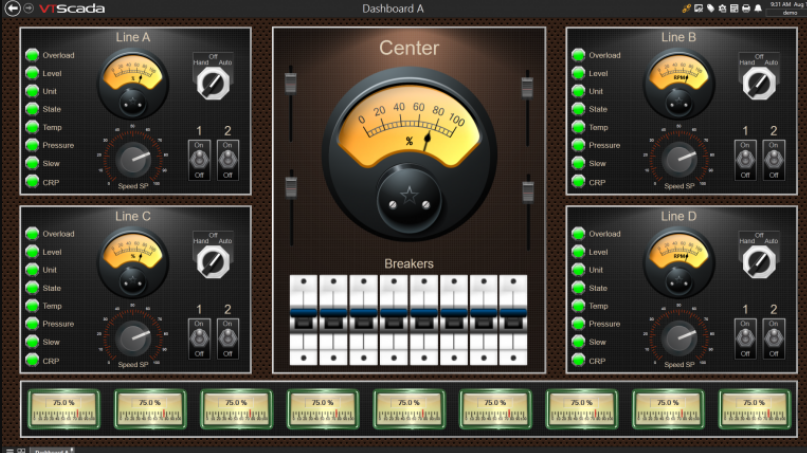Open the gear configuration icon

pyautogui.click(x=722, y=8)
